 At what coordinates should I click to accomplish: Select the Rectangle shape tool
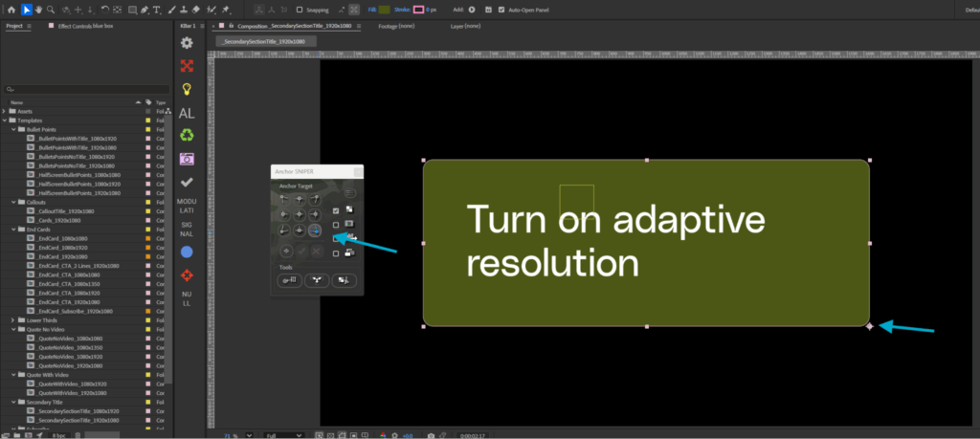[132, 10]
